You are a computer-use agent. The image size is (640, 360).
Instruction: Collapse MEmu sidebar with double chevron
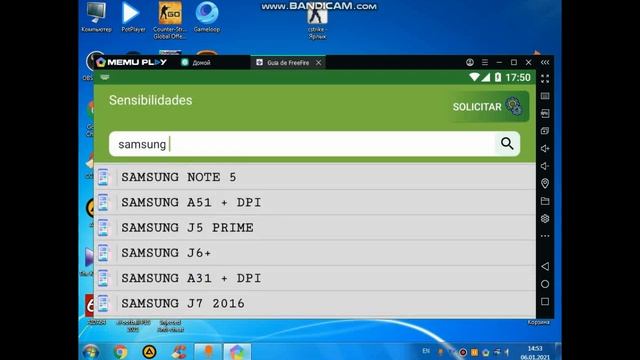point(545,62)
